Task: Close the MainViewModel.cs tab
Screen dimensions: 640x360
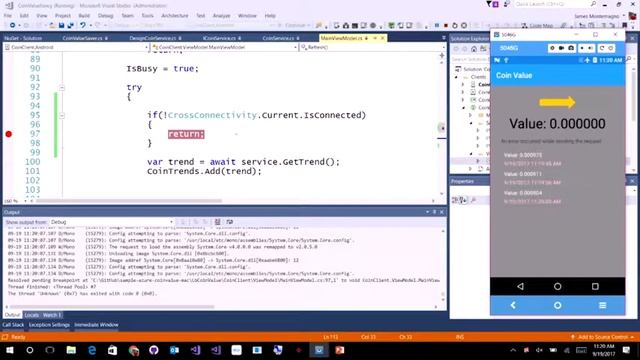Action: click(382, 38)
